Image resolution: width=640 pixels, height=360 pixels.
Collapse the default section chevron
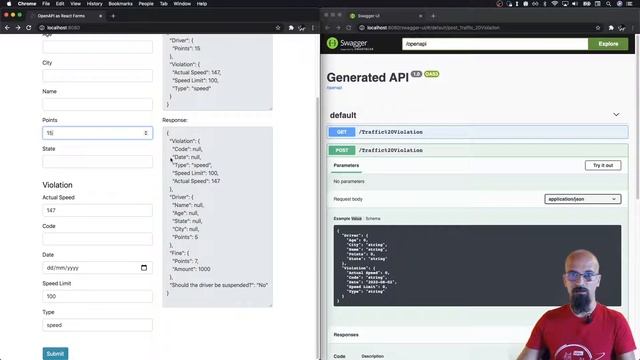[616, 115]
